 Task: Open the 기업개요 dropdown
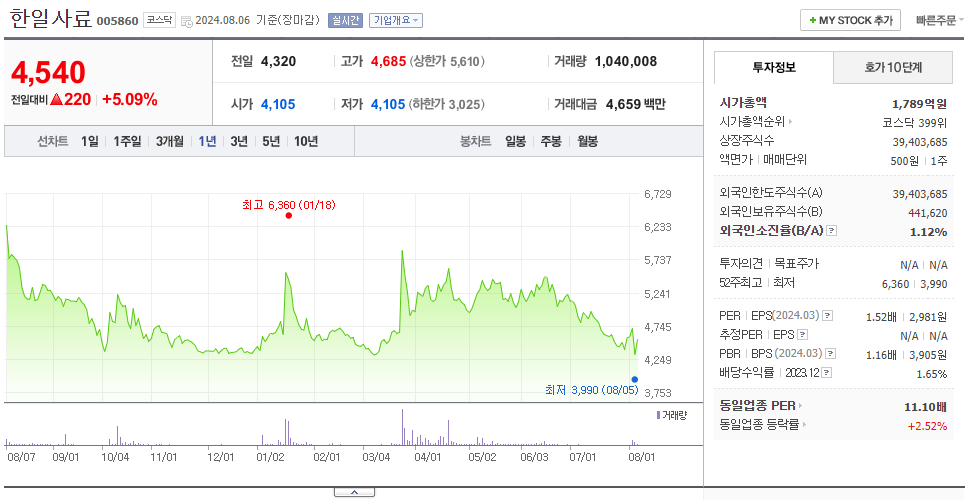(x=396, y=20)
